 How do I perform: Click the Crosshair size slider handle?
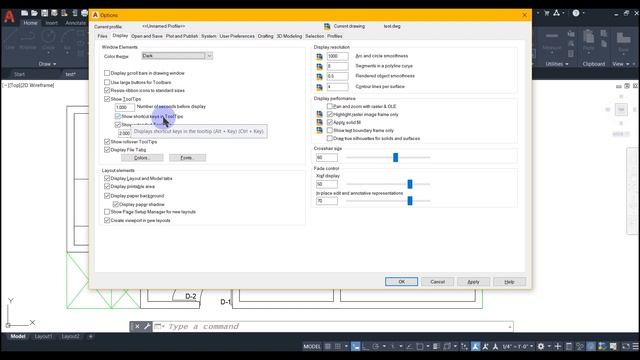click(395, 157)
